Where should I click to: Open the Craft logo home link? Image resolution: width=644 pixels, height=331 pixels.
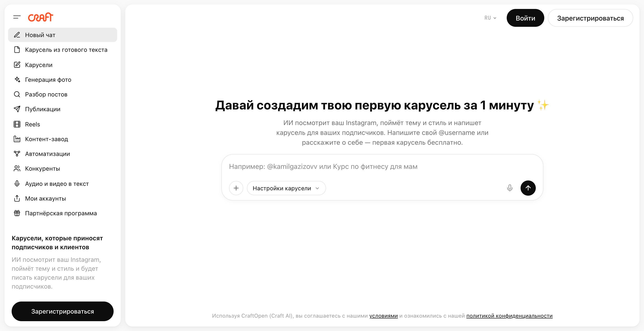tap(40, 17)
